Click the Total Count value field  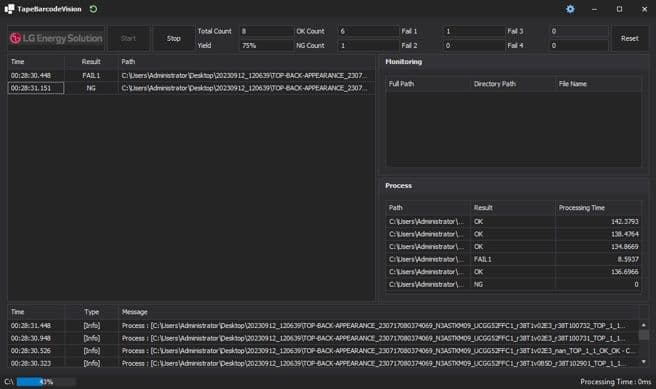coord(266,31)
